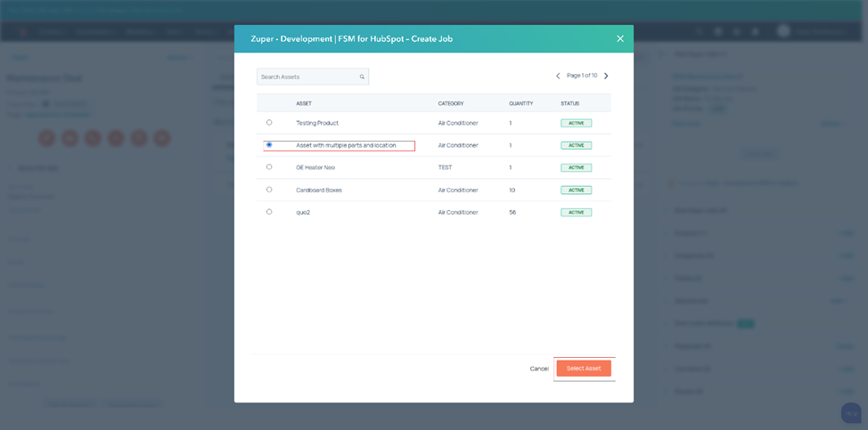868x430 pixels.
Task: Click the quantity 10 cell
Action: pyautogui.click(x=512, y=191)
